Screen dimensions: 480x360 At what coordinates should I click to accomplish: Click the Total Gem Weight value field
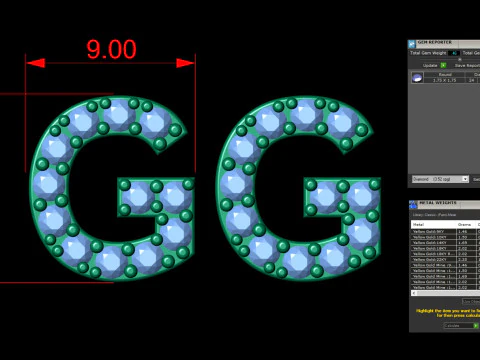click(x=454, y=53)
